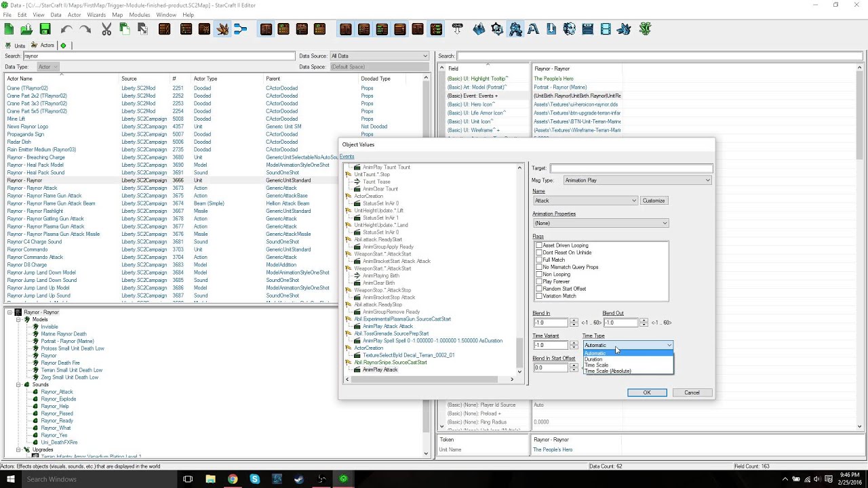
Task: Click the Cut scissors icon
Action: (106, 29)
